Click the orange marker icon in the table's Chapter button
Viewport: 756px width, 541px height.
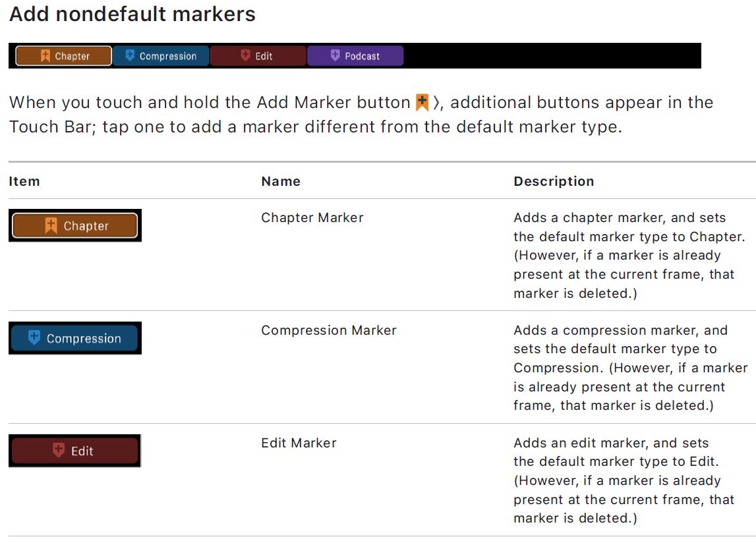click(x=51, y=225)
